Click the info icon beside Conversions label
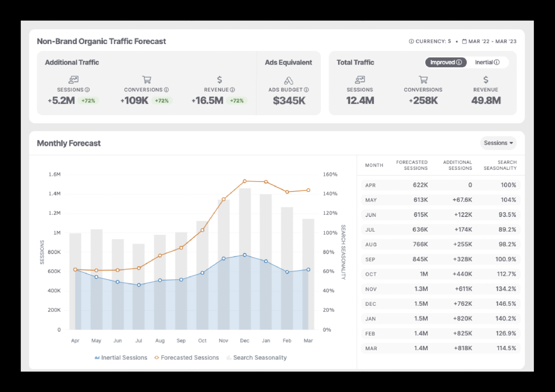 (166, 90)
